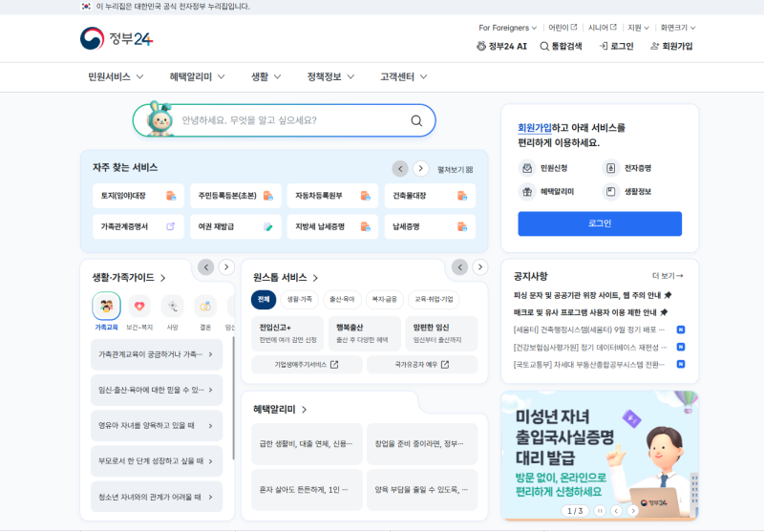Open 국가유공자 예우 external link
Viewport: 764px width, 532px height.
pyautogui.click(x=422, y=365)
